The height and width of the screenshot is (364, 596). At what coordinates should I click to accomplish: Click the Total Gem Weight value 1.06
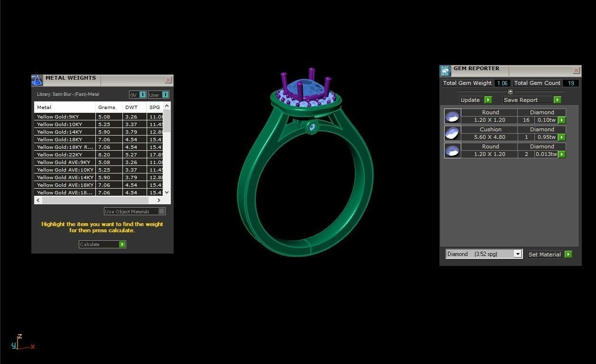[x=502, y=83]
